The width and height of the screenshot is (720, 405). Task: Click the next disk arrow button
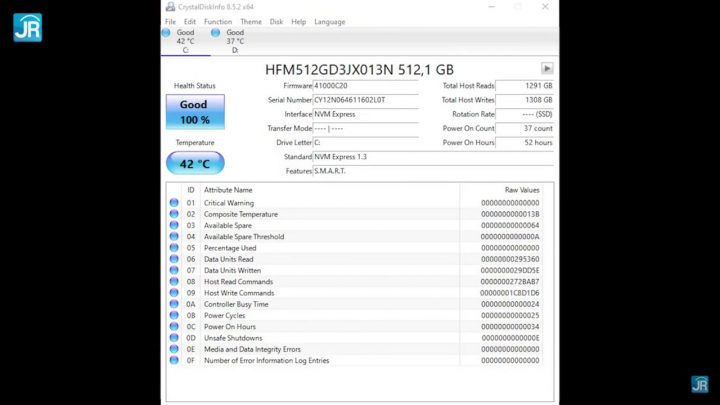547,68
